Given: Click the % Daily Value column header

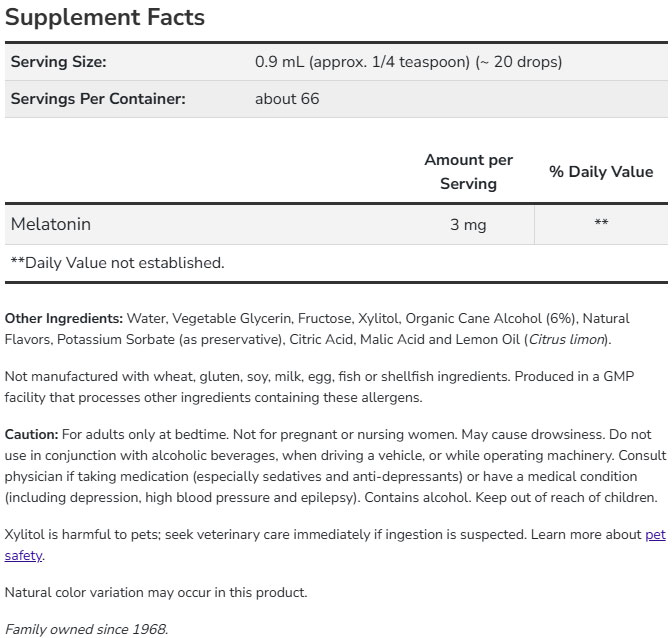Looking at the screenshot, I should pos(600,172).
